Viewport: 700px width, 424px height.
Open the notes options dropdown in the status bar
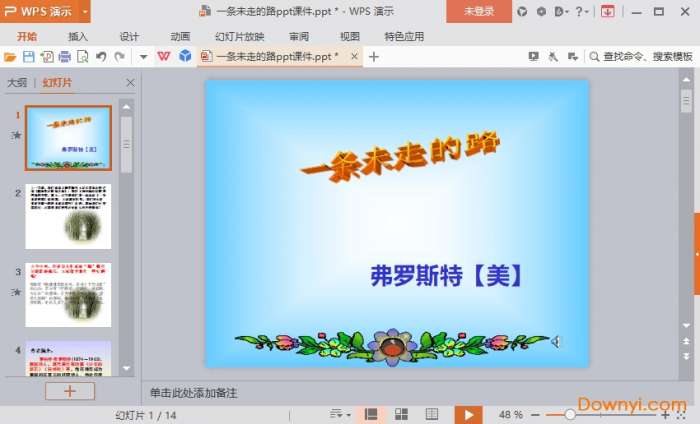[340, 415]
